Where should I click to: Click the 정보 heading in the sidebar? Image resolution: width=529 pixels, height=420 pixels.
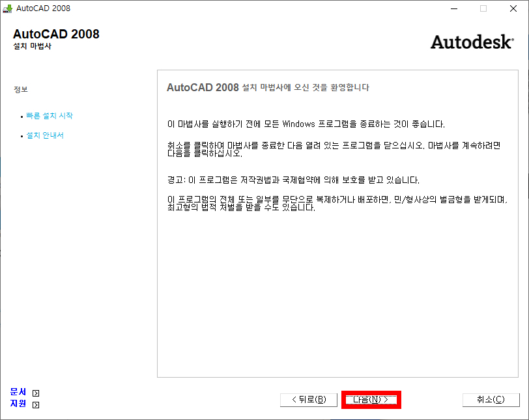[x=21, y=89]
